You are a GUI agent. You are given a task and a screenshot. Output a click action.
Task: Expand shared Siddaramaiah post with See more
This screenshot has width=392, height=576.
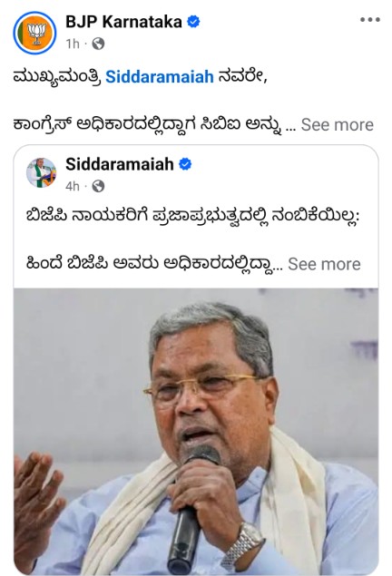point(324,264)
